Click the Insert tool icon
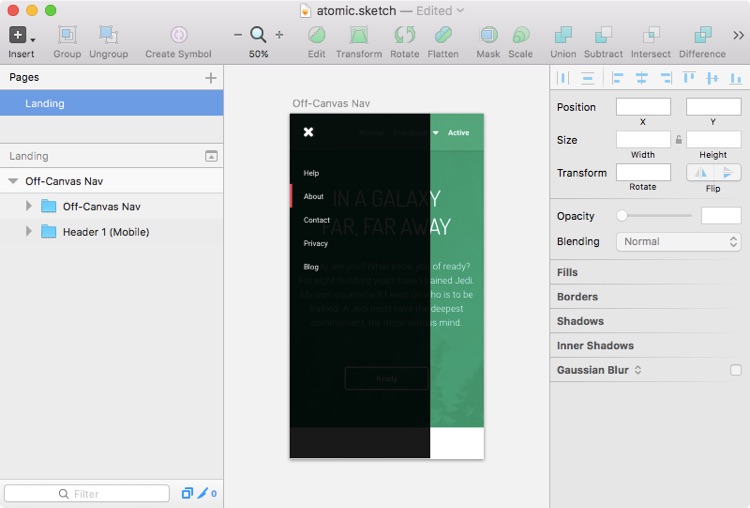Viewport: 750px width, 508px height. pyautogui.click(x=18, y=35)
